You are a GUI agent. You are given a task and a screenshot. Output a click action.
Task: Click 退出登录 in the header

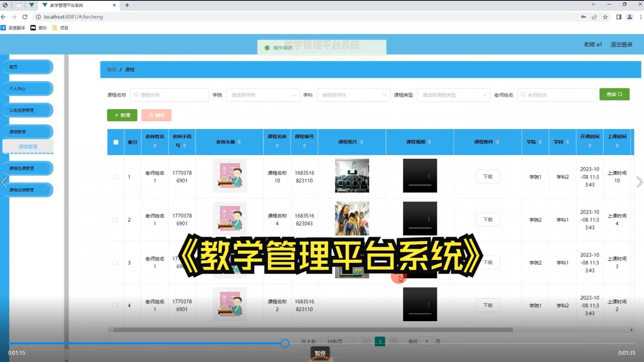point(621,44)
